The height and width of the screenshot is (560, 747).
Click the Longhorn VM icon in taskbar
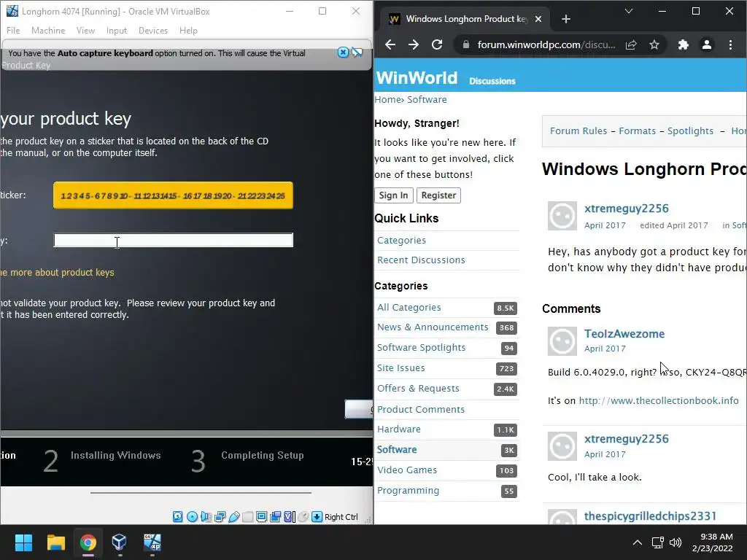152,542
